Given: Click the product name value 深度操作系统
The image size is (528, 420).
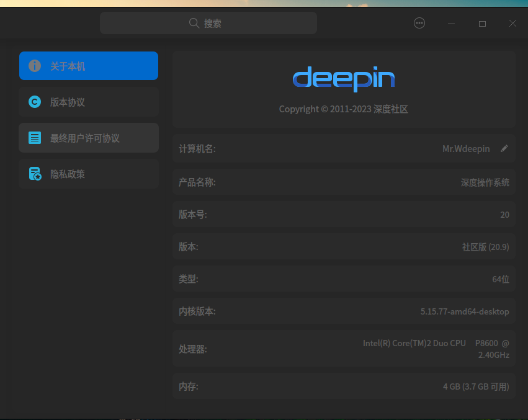Looking at the screenshot, I should [x=485, y=182].
